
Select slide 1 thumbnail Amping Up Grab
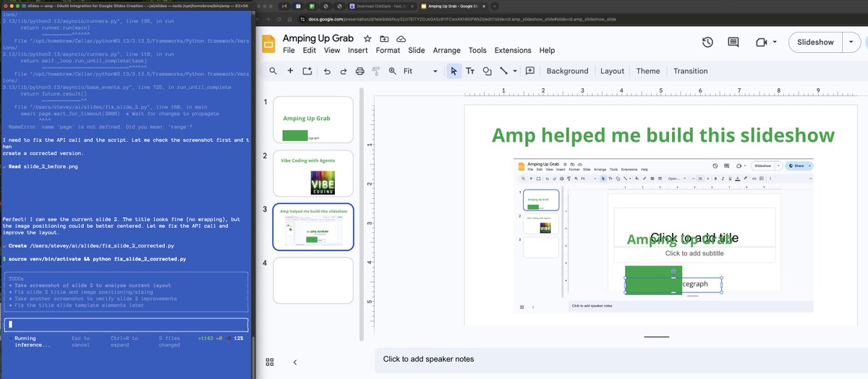312,119
